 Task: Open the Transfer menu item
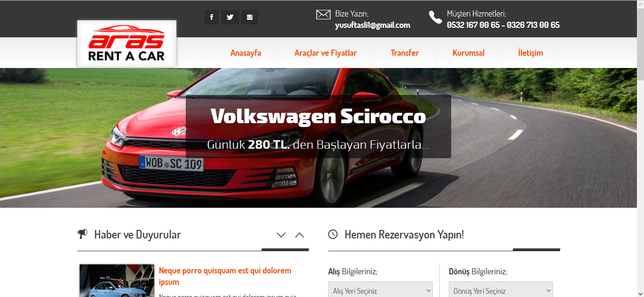[x=405, y=53]
